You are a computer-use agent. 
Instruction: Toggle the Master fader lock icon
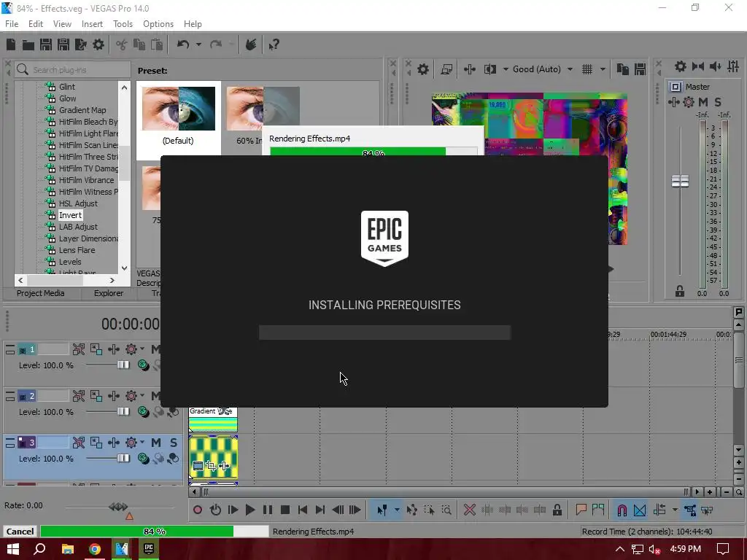pyautogui.click(x=680, y=291)
